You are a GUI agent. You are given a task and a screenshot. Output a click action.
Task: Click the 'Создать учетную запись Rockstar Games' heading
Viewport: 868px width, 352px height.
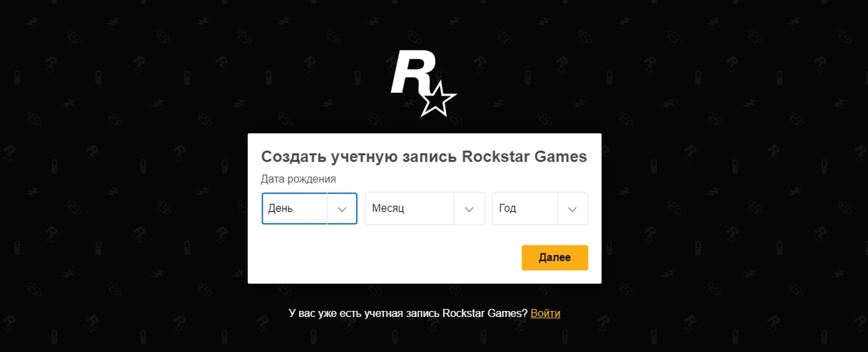424,157
